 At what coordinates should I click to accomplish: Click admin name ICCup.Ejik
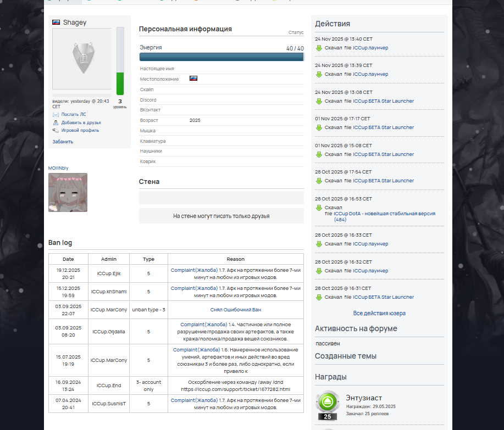[x=109, y=273]
